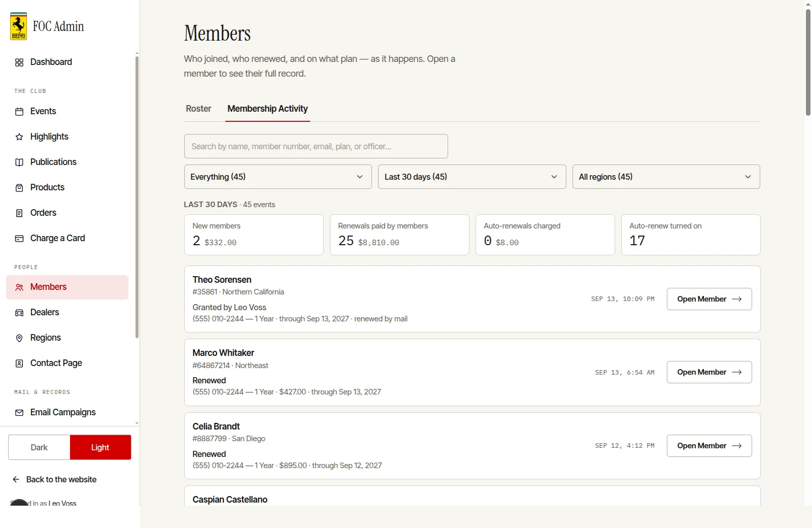Click the Dashboard grid icon

[x=19, y=62]
